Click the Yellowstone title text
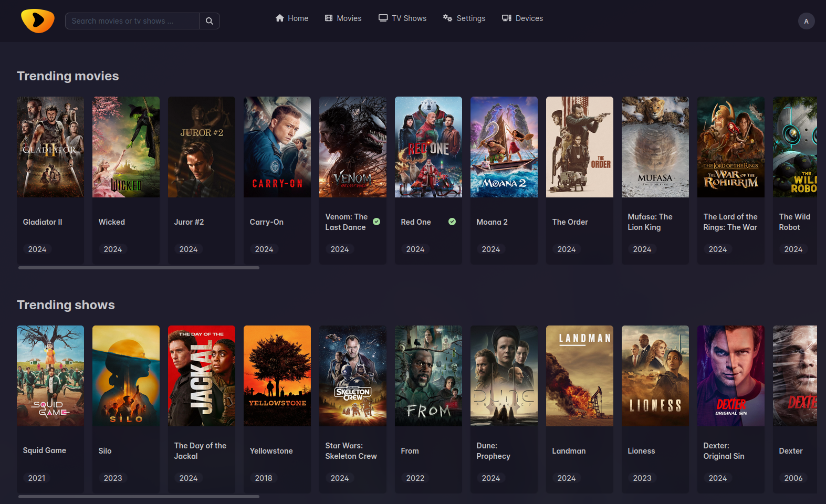 (x=271, y=451)
